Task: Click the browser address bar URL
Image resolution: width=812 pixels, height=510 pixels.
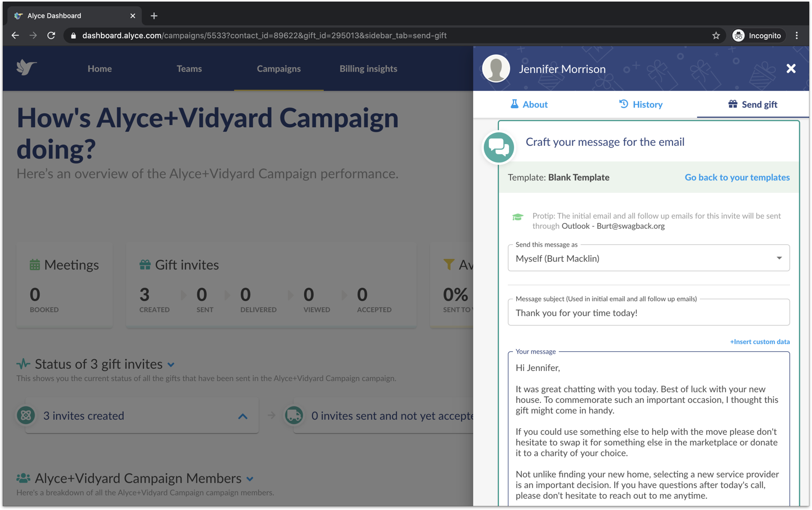Action: 264,35
